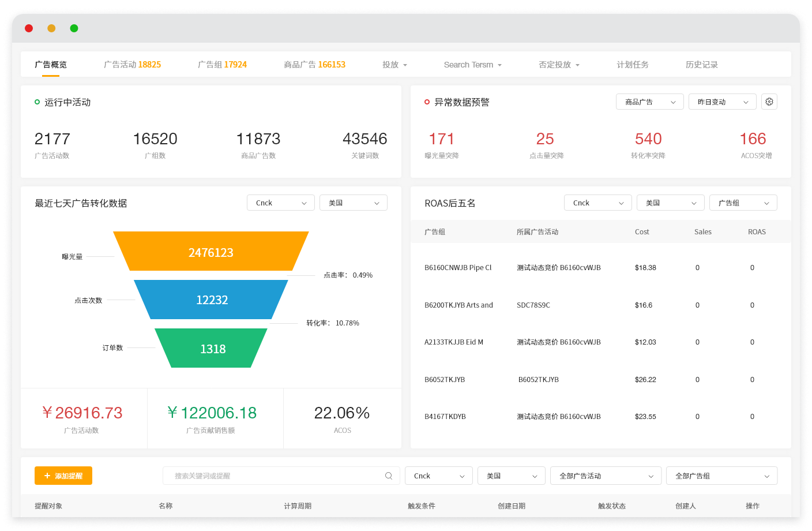Viewport: 812px width, 531px height.
Task: Click the green window maximize dot
Action: pos(74,28)
